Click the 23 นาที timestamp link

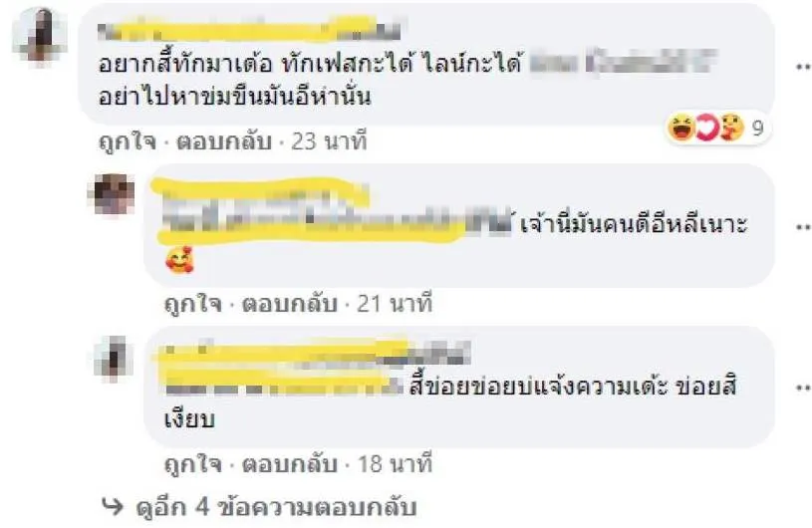click(x=329, y=141)
